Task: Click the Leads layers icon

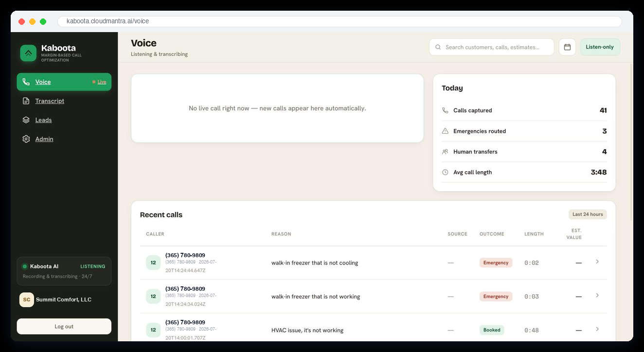Action: coord(26,120)
